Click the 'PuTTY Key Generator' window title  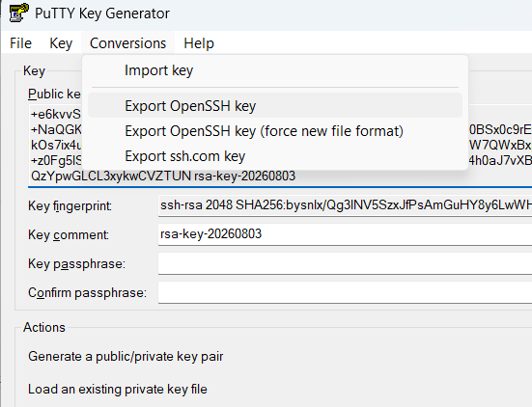click(102, 14)
